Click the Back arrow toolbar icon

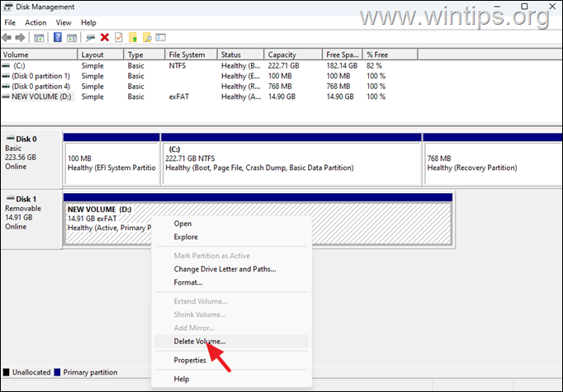[7, 37]
